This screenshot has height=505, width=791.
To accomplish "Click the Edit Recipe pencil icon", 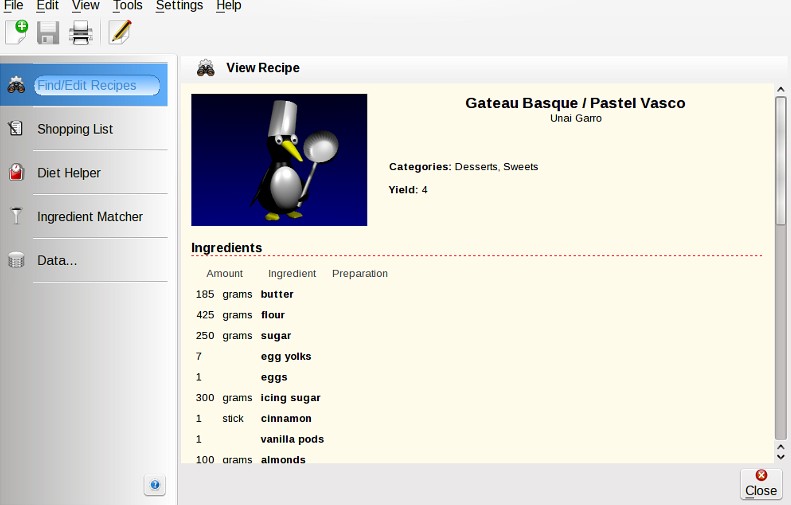I will pos(120,33).
